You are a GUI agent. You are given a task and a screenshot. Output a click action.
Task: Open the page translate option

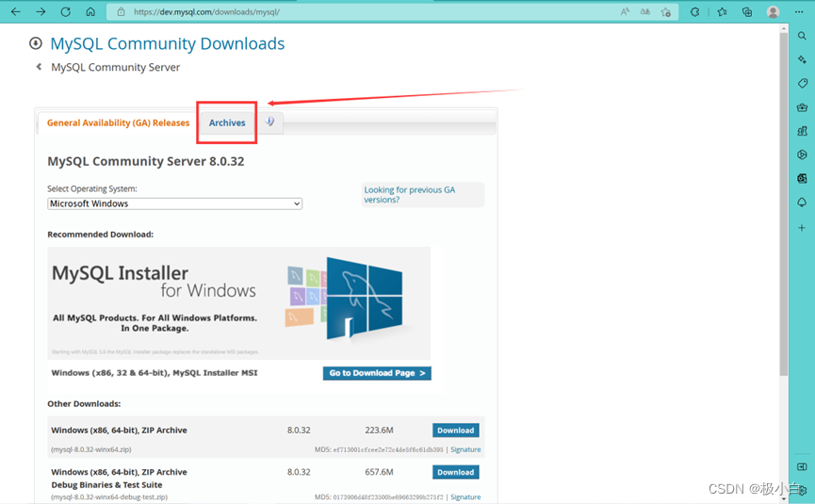645,11
